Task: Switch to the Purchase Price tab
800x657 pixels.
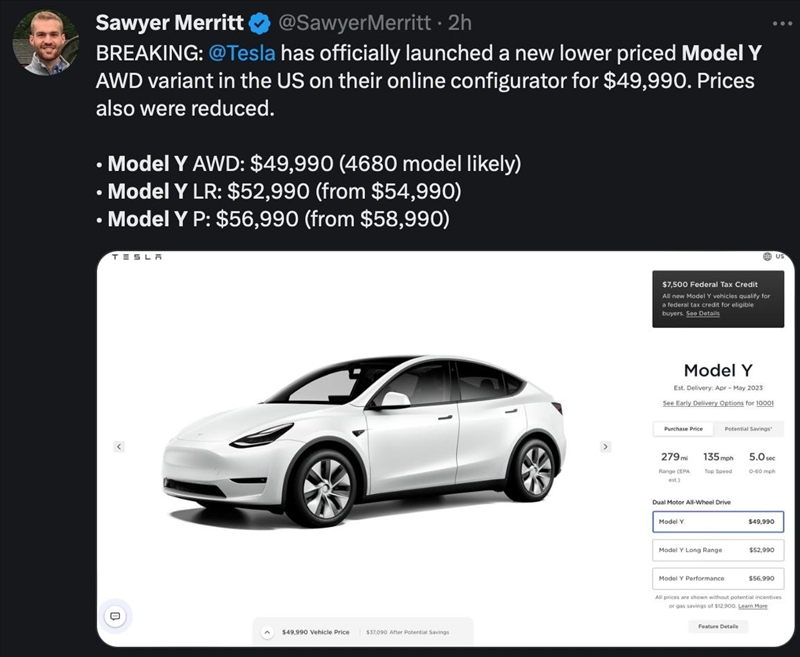Action: (x=683, y=429)
